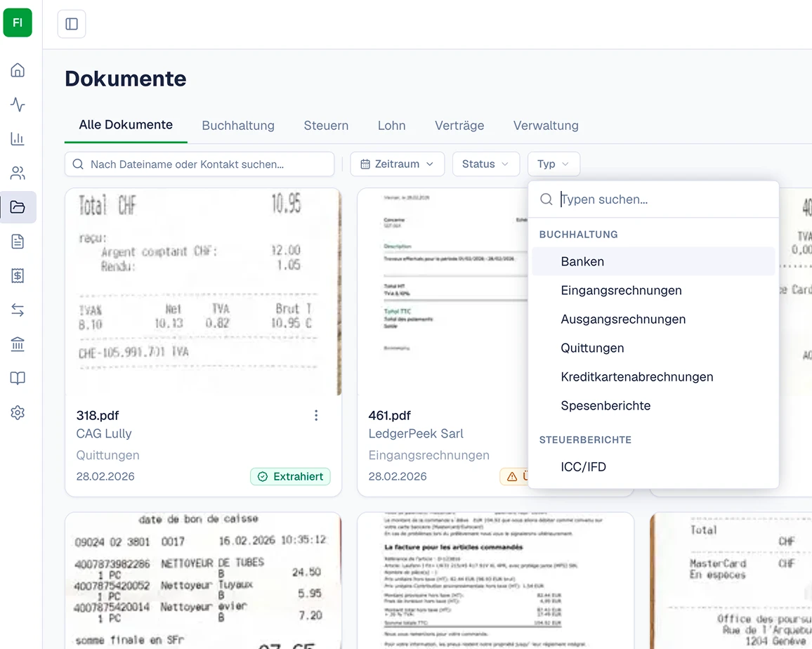This screenshot has height=649, width=812.
Task: Switch to Verwaltung tab
Action: (546, 125)
